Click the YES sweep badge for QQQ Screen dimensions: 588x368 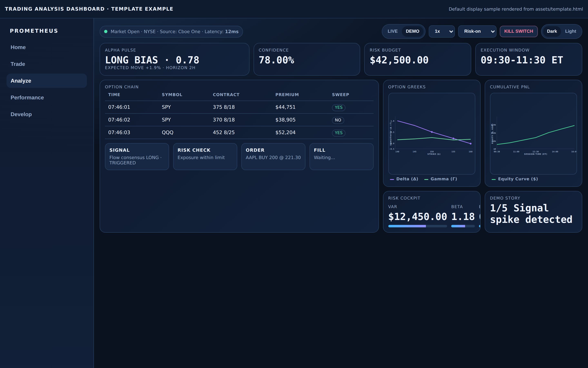pos(339,133)
